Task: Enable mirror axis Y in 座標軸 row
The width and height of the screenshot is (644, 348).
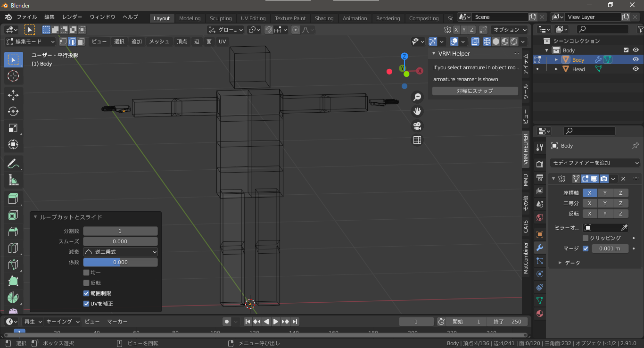Action: pos(605,193)
